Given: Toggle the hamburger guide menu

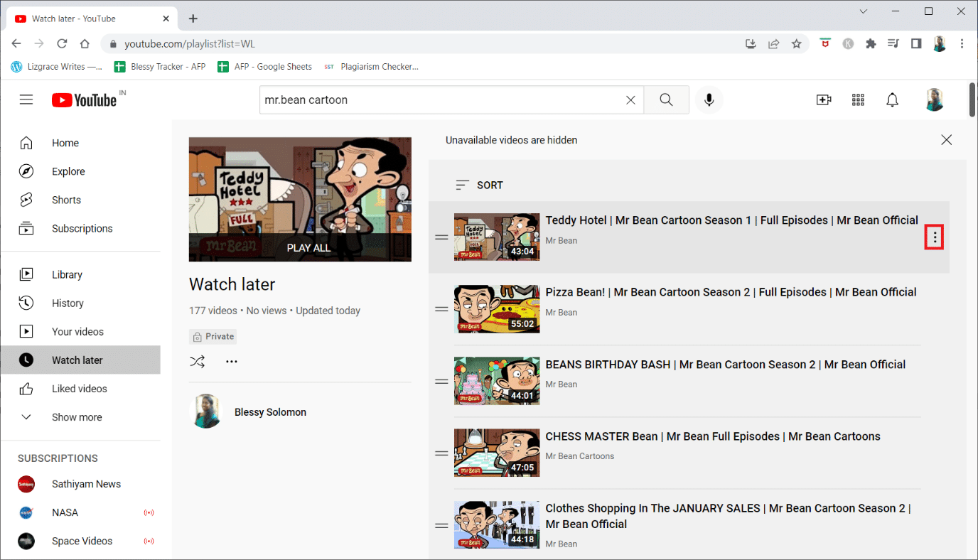Looking at the screenshot, I should (x=26, y=100).
